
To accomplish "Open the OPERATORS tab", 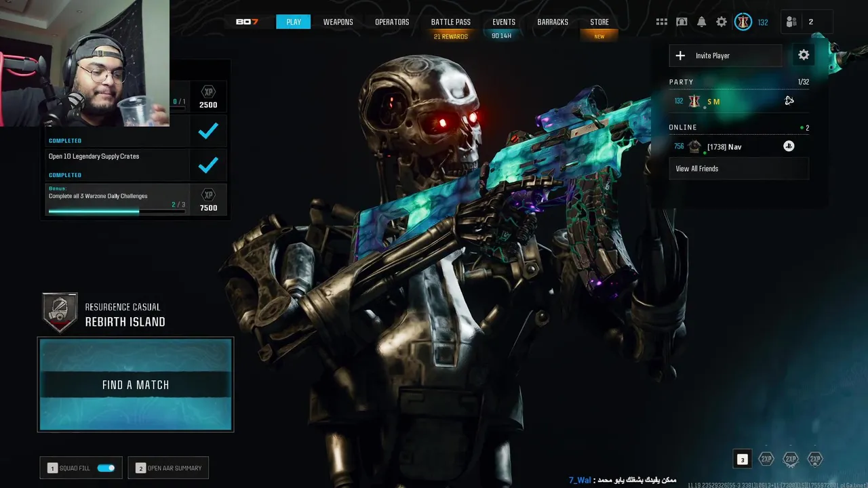I will 392,22.
